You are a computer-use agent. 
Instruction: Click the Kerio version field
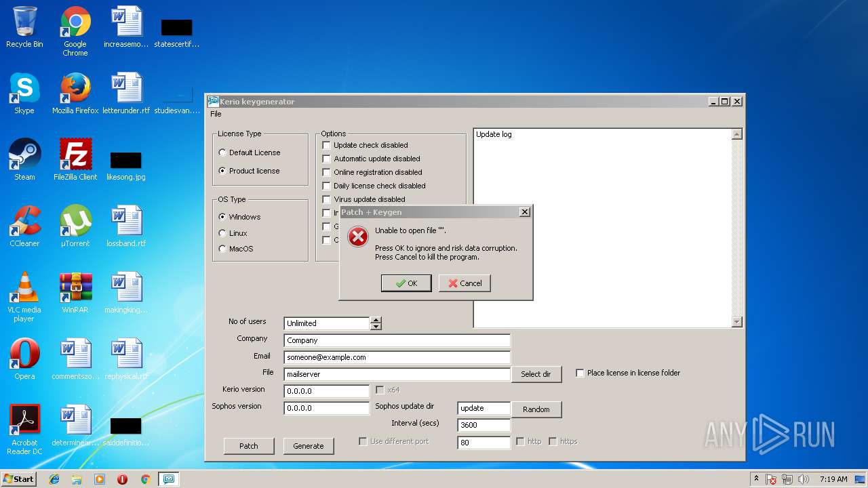point(327,391)
